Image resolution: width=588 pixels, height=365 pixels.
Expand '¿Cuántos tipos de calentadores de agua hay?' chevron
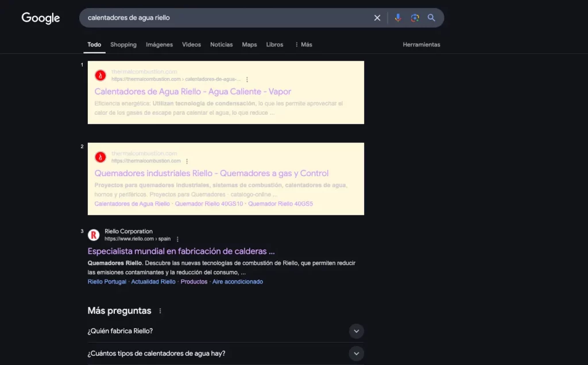pos(356,354)
